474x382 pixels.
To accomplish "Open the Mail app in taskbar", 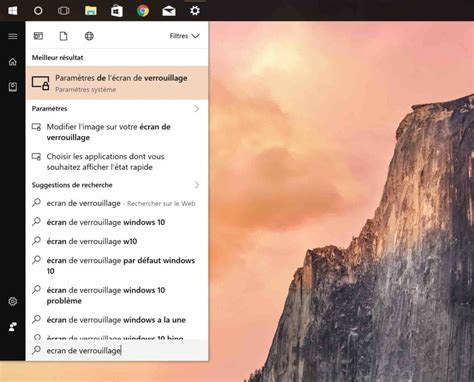I will (x=169, y=11).
